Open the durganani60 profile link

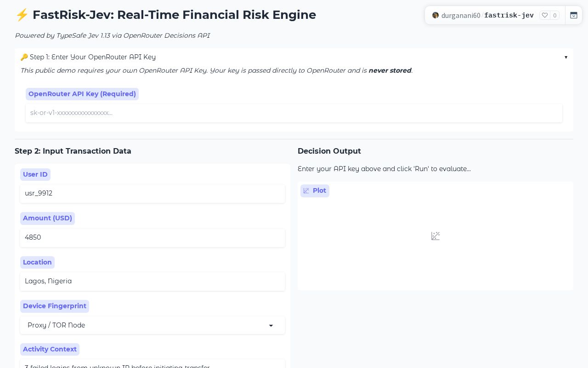[x=461, y=15]
